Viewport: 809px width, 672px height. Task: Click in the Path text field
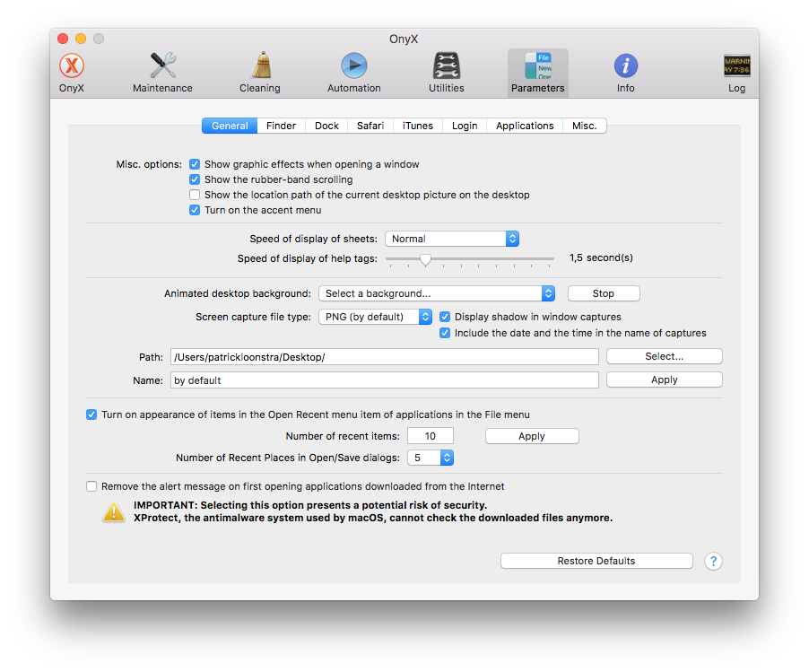pyautogui.click(x=385, y=357)
